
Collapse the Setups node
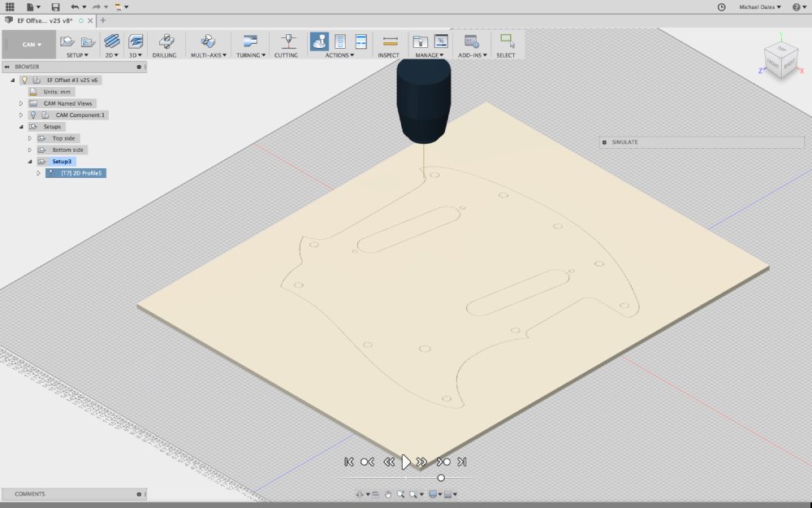tap(21, 127)
